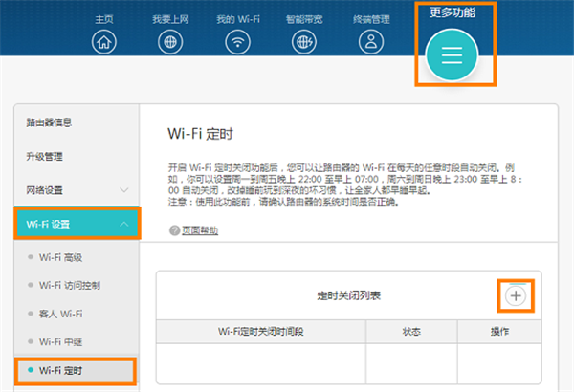Select Wi-Fi 定时 submenu item

[67, 369]
